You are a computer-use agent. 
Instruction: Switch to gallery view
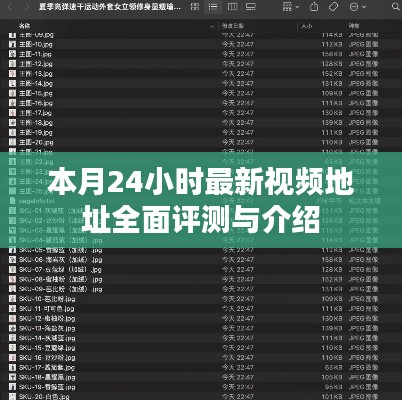(x=250, y=7)
